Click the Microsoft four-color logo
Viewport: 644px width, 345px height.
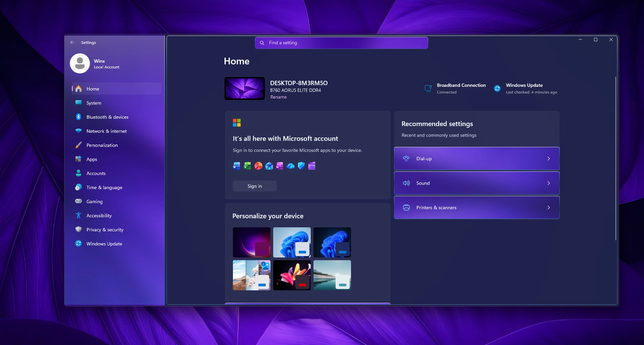[237, 123]
